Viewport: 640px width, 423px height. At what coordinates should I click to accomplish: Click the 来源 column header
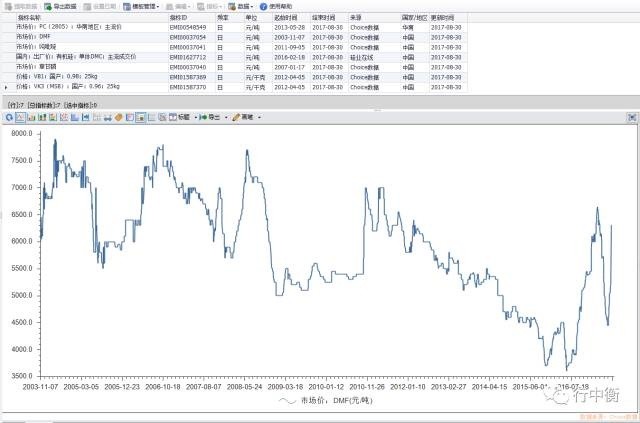tap(373, 18)
